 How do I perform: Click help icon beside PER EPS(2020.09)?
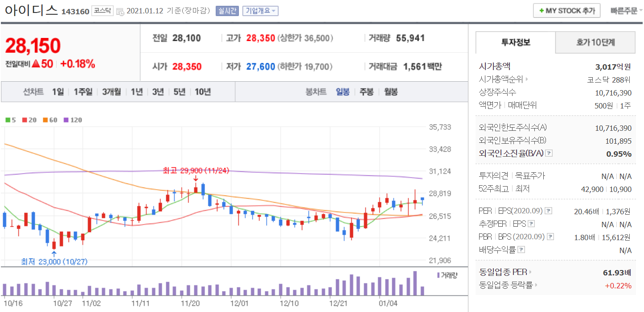pos(549,211)
